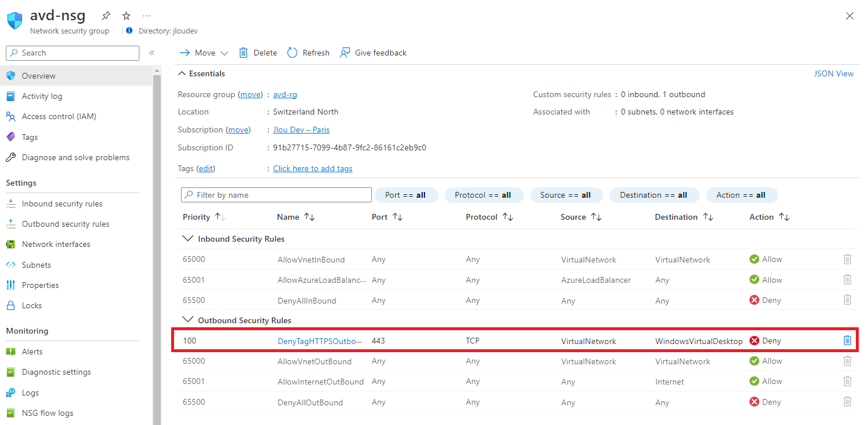Open the Activity log page
Viewport: 868px width, 425px height.
pos(42,96)
